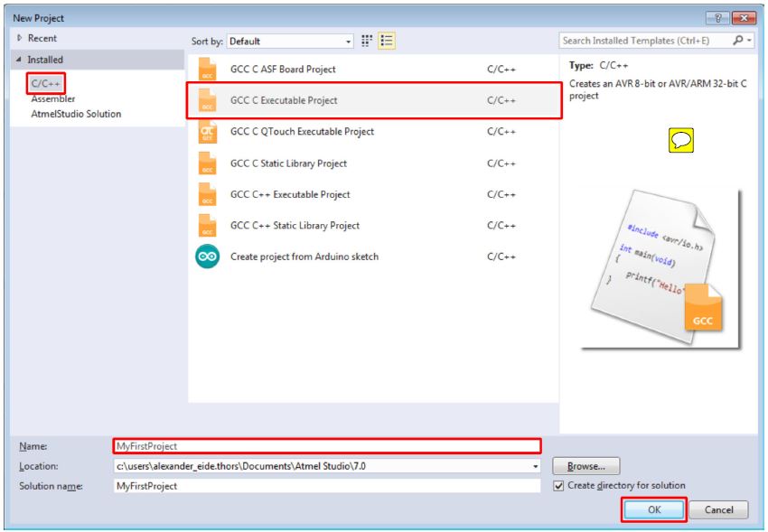Select the Assembler category
The width and height of the screenshot is (768, 532).
tap(53, 99)
